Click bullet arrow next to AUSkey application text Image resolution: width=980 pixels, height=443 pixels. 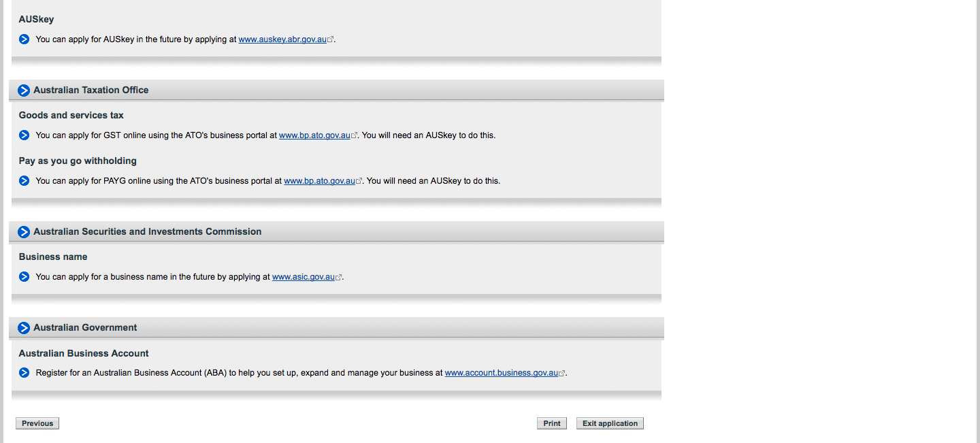coord(24,39)
